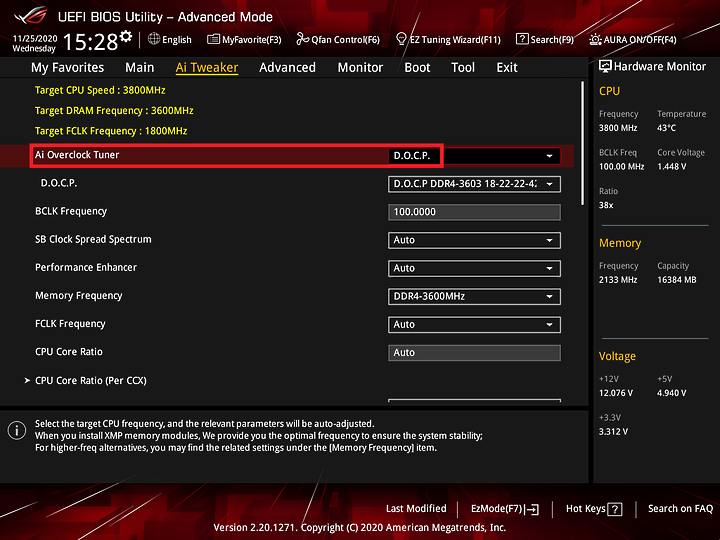Click Memory Capacity 16384 MB value
This screenshot has width=720, height=540.
677,280
